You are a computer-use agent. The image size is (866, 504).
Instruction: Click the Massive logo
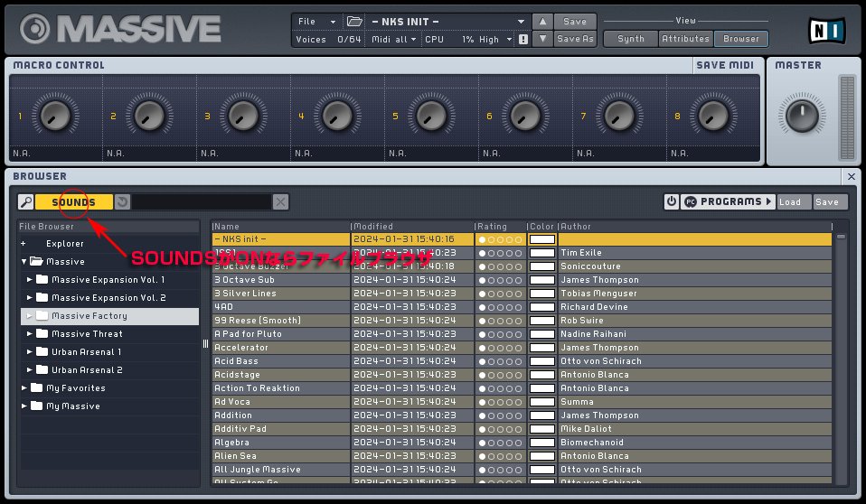(x=120, y=29)
